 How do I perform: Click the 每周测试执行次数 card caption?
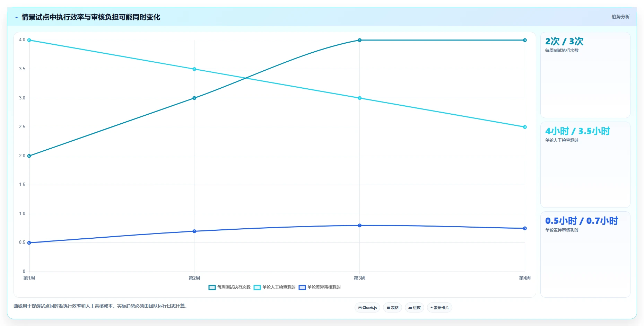click(562, 51)
